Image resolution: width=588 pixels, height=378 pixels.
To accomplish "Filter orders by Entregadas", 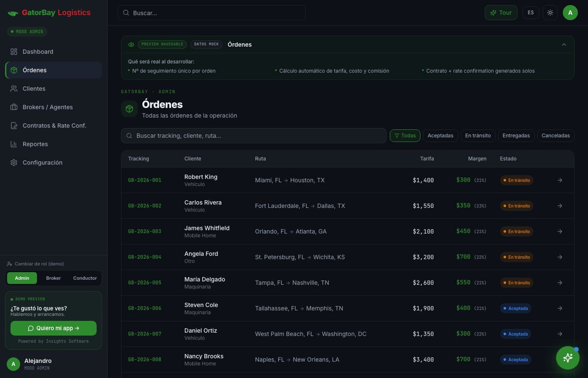I will (516, 136).
